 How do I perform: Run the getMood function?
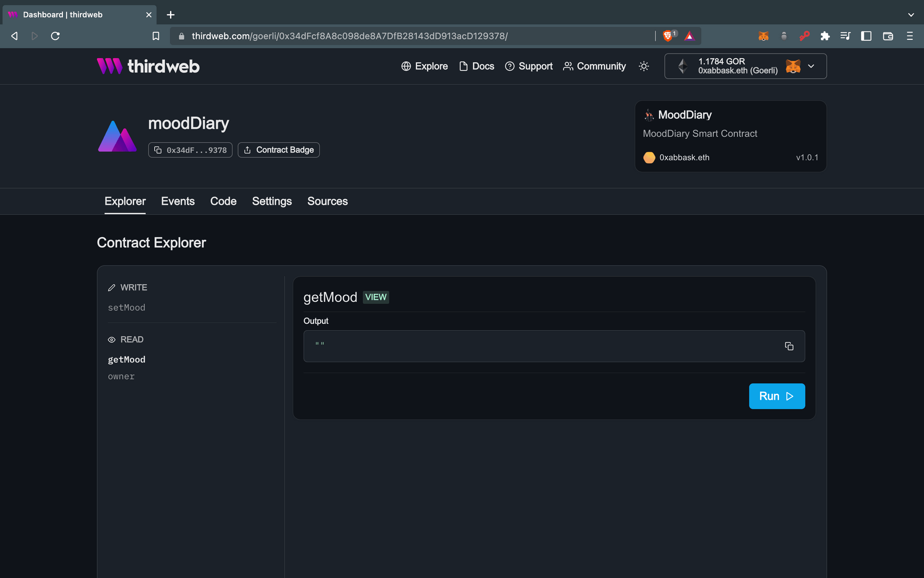(x=776, y=396)
